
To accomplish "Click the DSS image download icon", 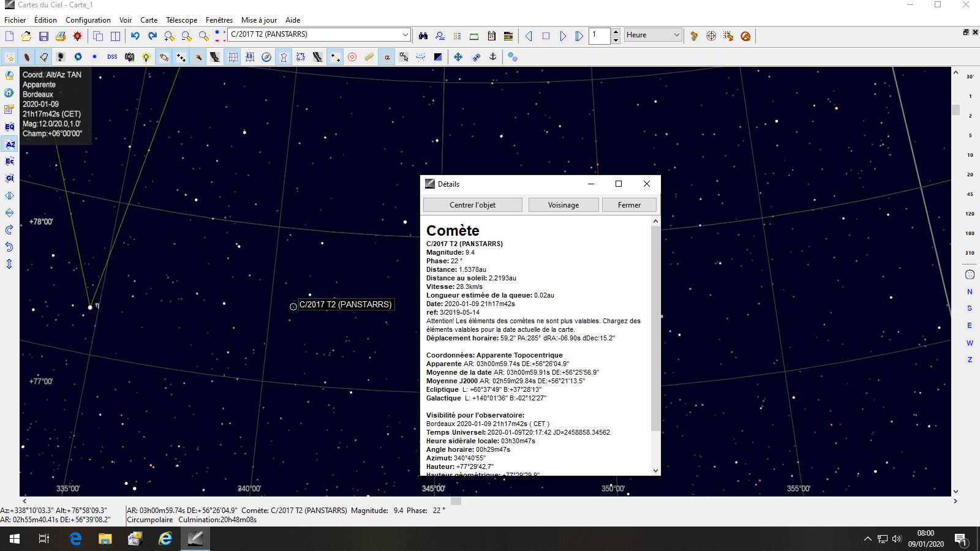I will click(112, 57).
